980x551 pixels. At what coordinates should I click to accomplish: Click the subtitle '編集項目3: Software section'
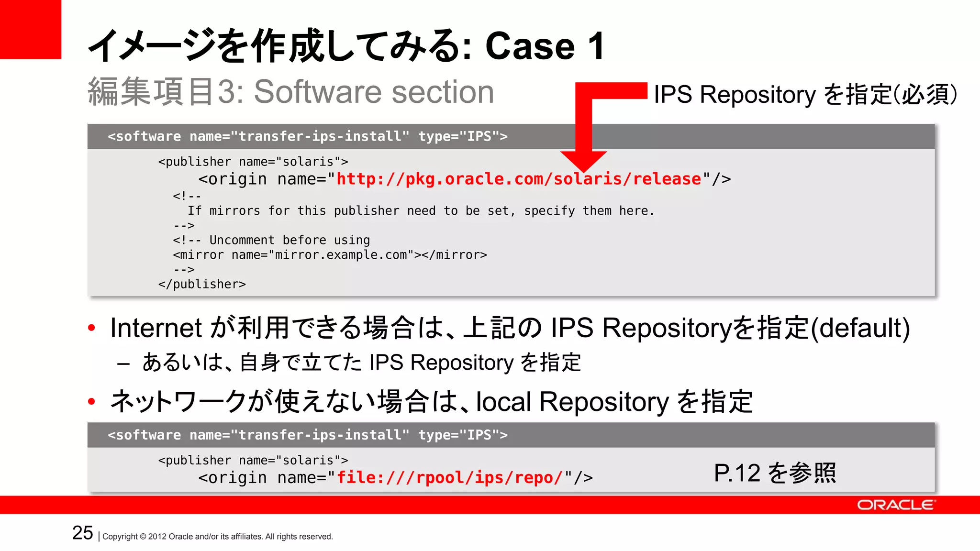(291, 91)
